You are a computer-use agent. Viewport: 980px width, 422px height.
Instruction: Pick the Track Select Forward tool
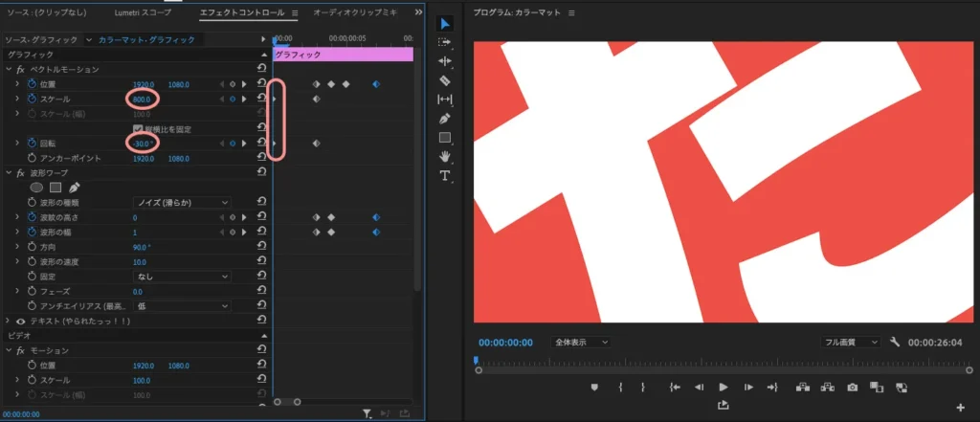coord(444,42)
